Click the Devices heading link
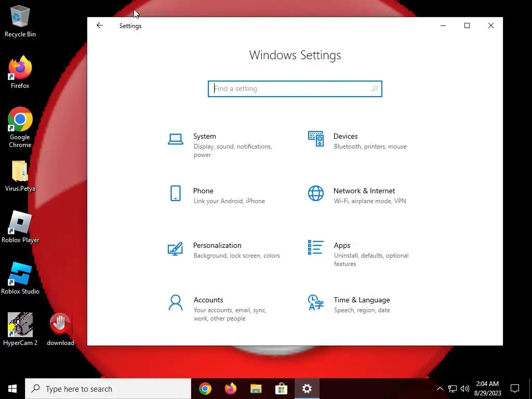532x399 pixels. [345, 136]
